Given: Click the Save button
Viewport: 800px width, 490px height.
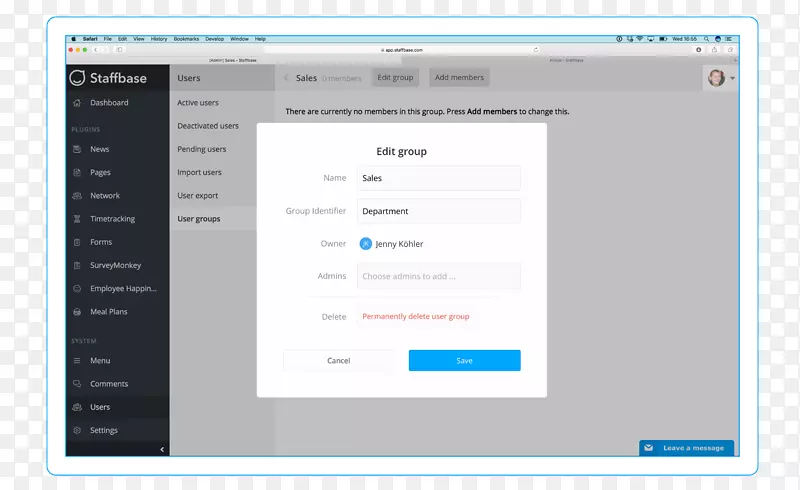Looking at the screenshot, I should (464, 360).
